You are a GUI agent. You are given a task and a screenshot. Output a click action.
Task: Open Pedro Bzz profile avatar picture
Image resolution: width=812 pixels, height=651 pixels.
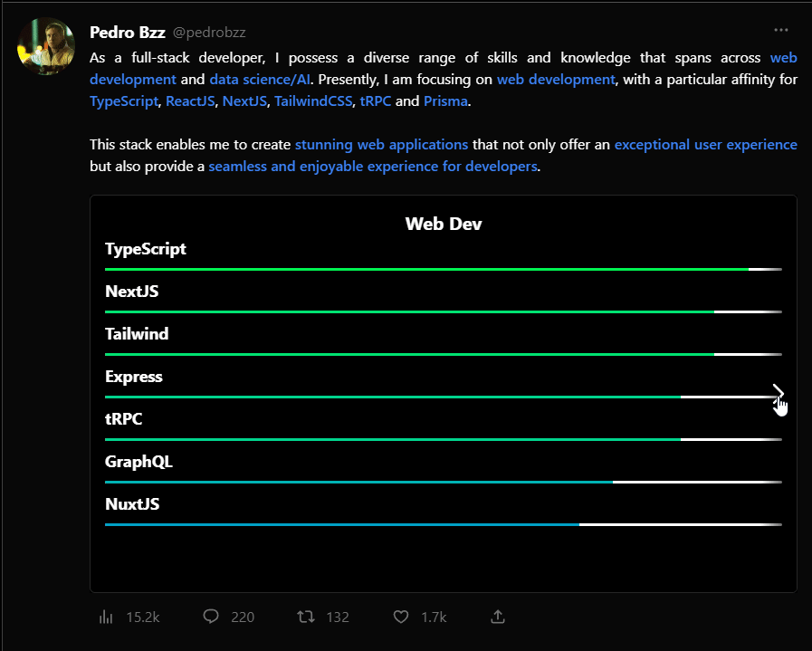coord(46,46)
